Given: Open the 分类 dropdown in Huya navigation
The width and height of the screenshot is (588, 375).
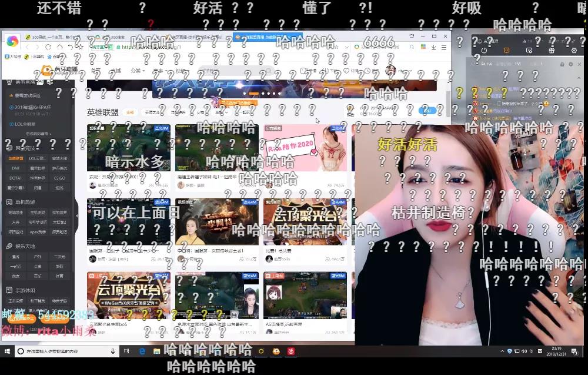Looking at the screenshot, I should pyautogui.click(x=138, y=71).
